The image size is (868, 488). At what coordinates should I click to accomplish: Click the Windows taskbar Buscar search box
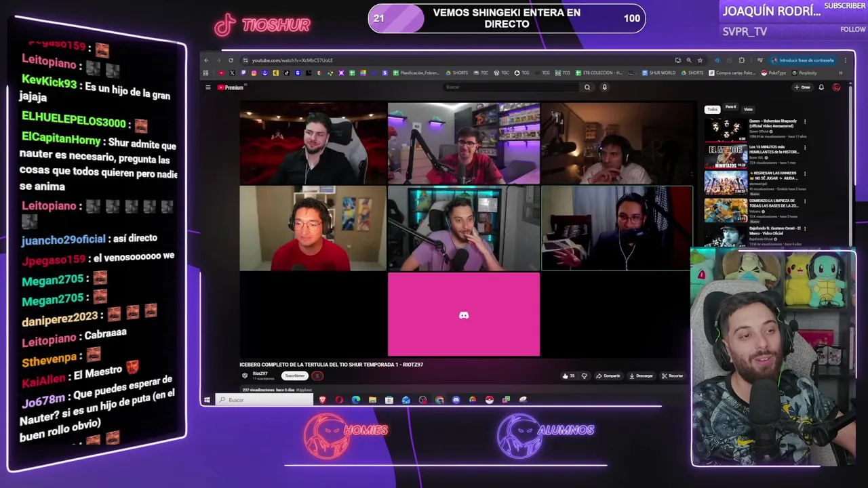click(x=264, y=400)
